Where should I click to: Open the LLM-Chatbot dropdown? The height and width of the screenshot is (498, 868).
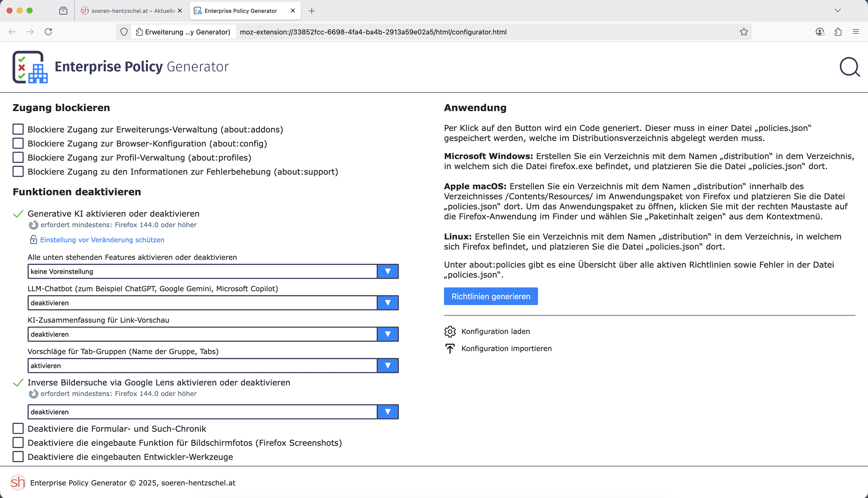point(213,303)
